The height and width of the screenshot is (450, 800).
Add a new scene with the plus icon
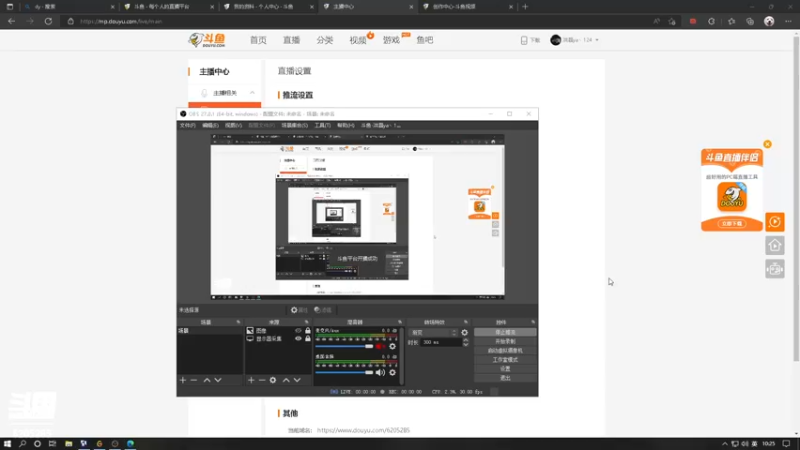coord(183,380)
